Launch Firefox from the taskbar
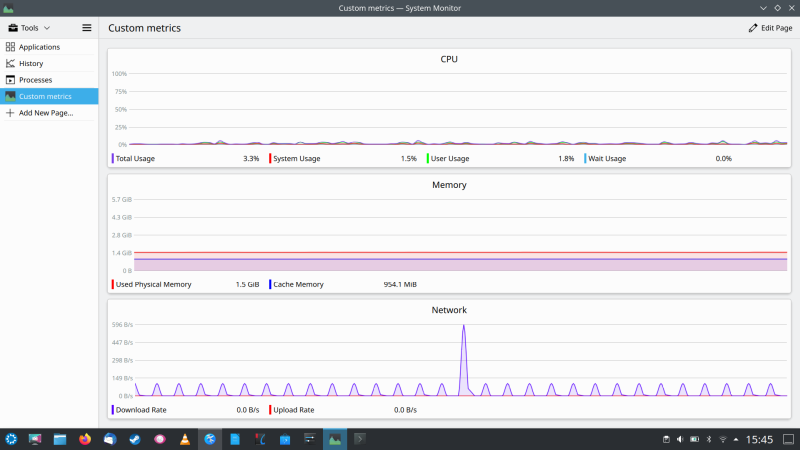This screenshot has width=800, height=450. [x=85, y=439]
